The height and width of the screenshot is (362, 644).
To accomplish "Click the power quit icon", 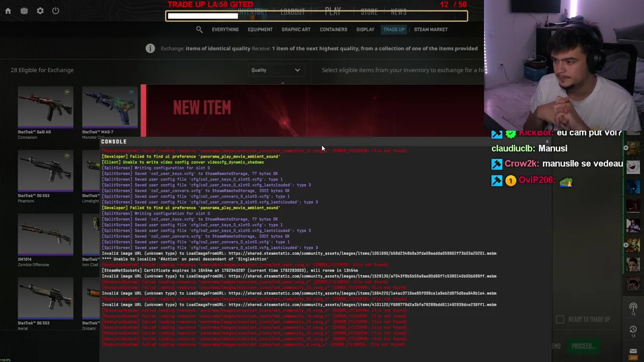I will point(56,11).
